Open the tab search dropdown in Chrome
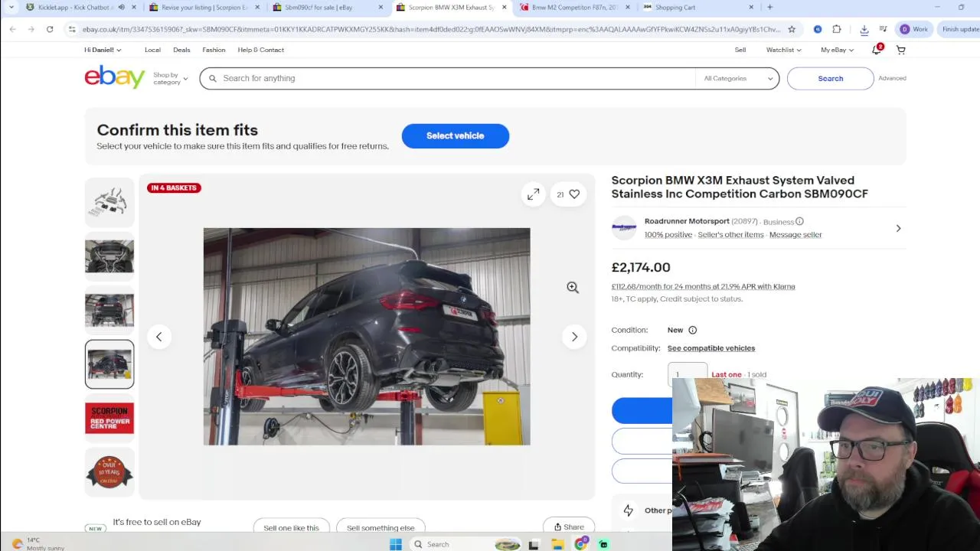 click(11, 7)
